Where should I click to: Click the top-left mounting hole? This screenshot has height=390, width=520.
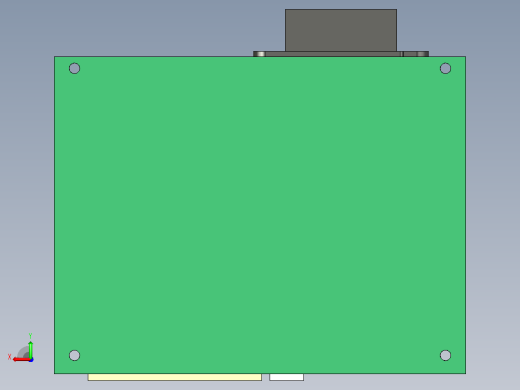[x=74, y=68]
